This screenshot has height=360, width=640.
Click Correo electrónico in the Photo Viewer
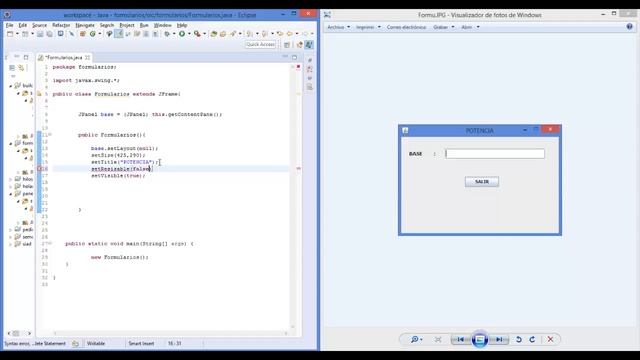coord(406,27)
